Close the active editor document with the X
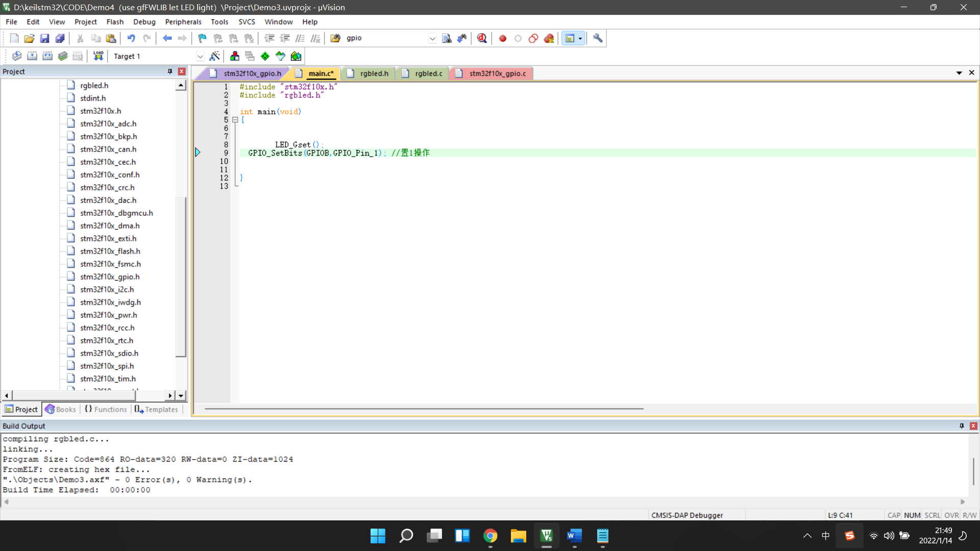Viewport: 980px width, 551px height. coord(971,73)
